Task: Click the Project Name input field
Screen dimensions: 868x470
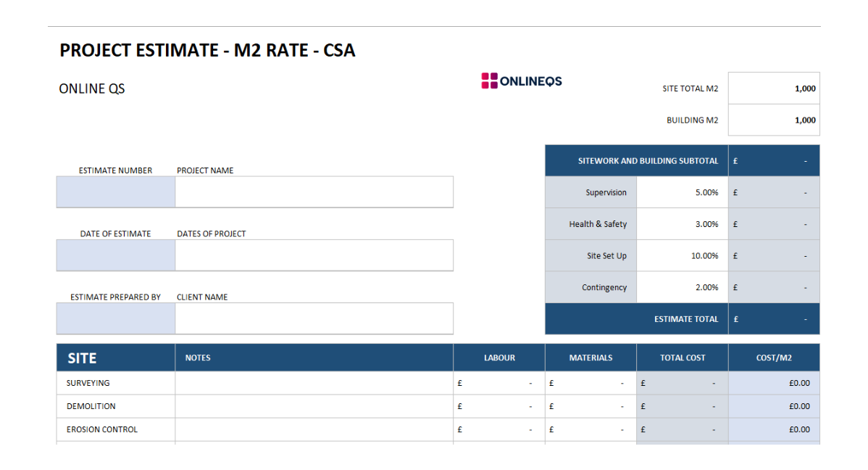Action: pyautogui.click(x=314, y=192)
